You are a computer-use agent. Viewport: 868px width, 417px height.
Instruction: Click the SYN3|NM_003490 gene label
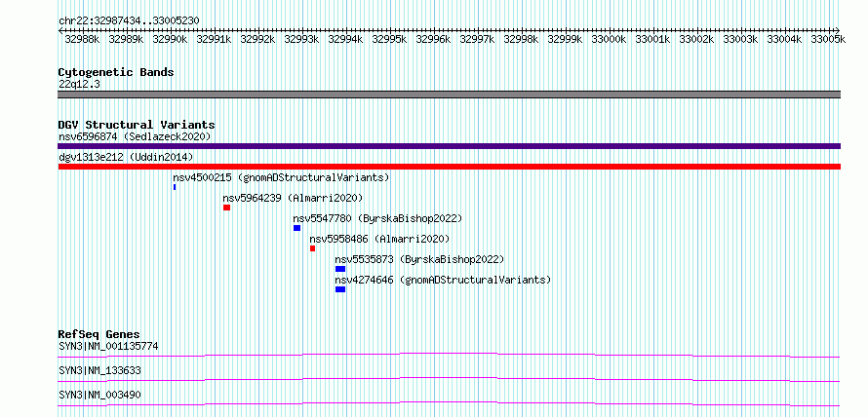[99, 395]
